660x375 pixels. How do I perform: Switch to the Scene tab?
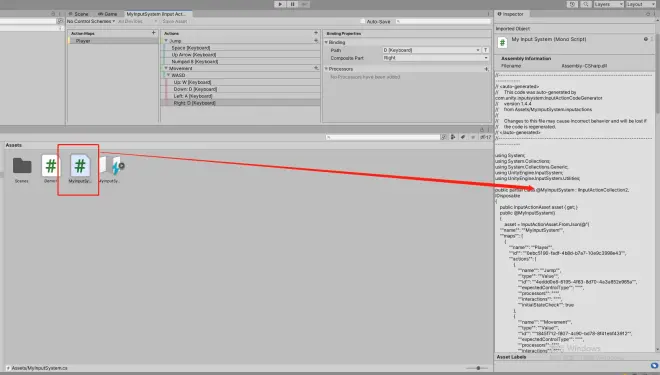click(79, 14)
